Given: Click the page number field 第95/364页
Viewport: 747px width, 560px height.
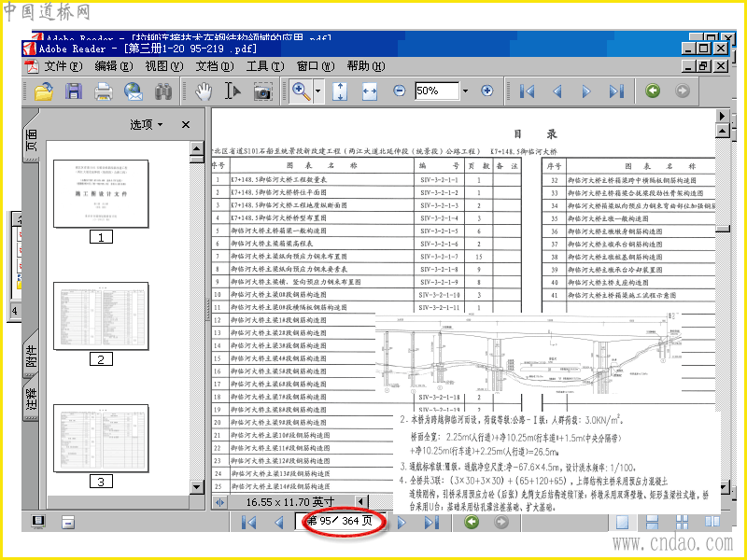Looking at the screenshot, I should pos(340,521).
